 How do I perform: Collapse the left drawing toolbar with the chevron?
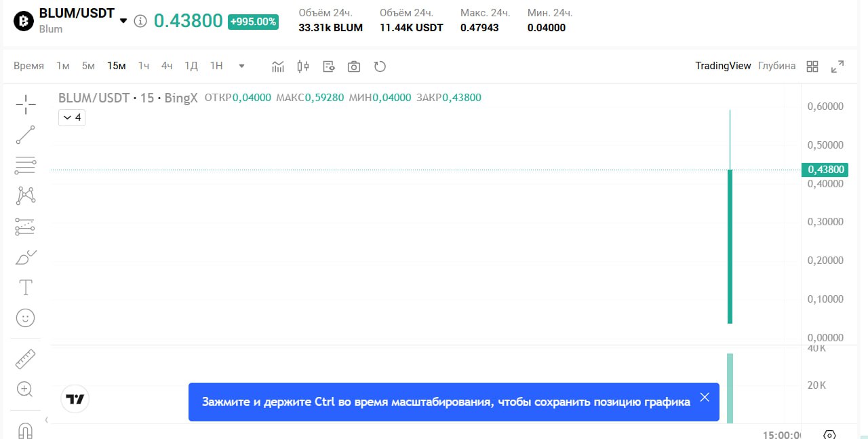(x=46, y=420)
